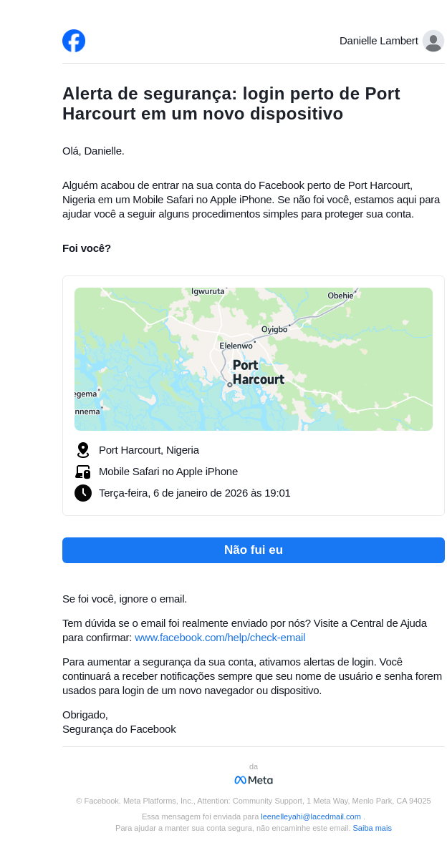This screenshot has height=868, width=447.
Task: Click the clock time icon
Action: (83, 493)
